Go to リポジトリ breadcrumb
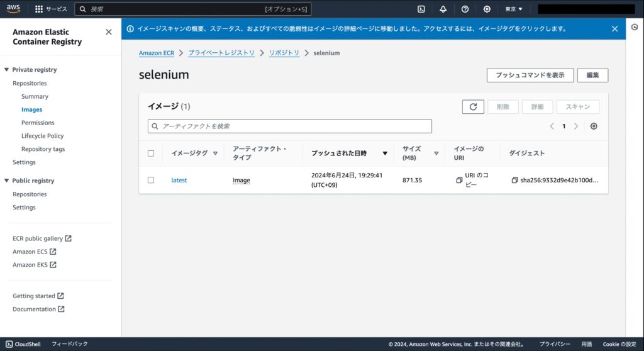Image resolution: width=644 pixels, height=351 pixels. pyautogui.click(x=284, y=53)
